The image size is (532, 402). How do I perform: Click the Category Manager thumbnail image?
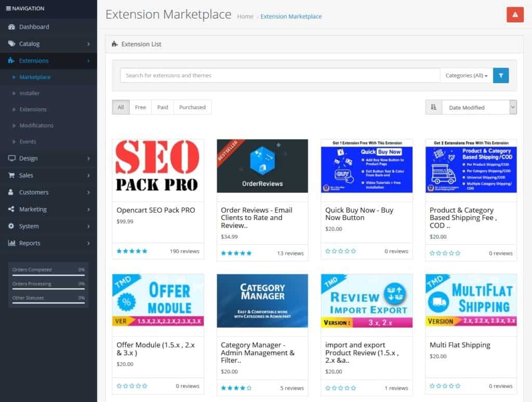(262, 301)
